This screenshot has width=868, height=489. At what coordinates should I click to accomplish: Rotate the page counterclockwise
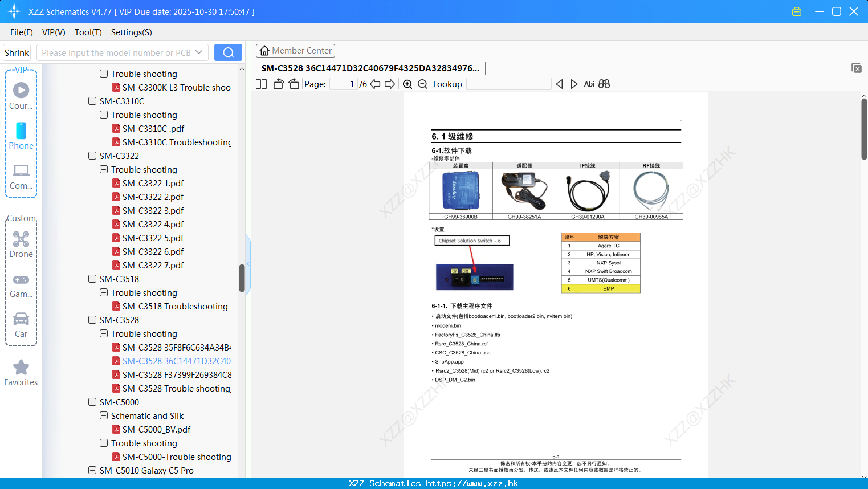(278, 84)
